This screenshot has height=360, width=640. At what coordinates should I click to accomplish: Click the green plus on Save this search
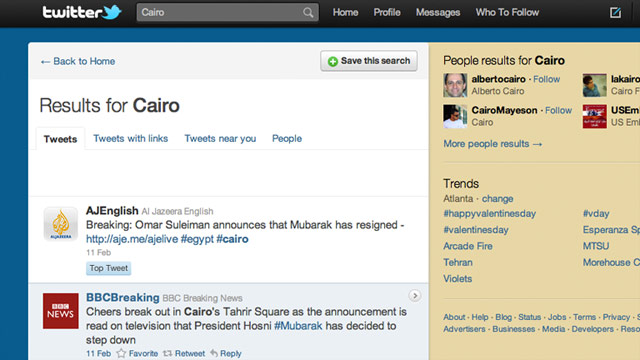point(333,61)
